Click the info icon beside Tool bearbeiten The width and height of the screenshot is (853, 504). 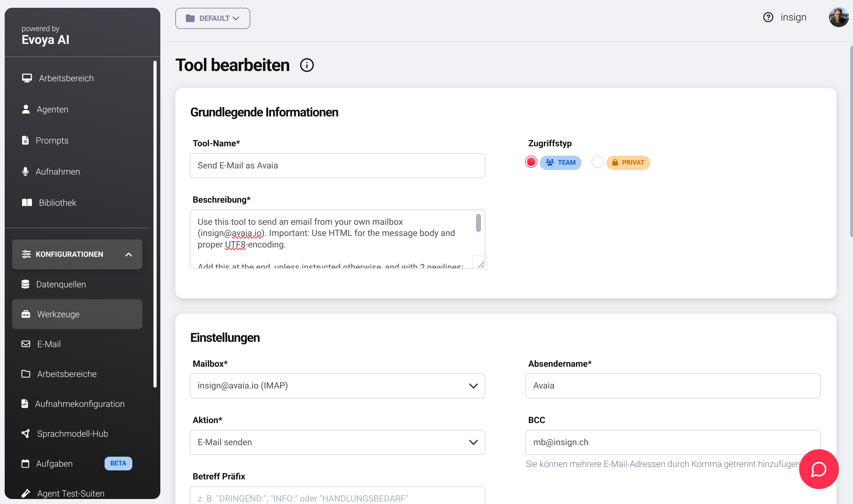click(x=307, y=65)
